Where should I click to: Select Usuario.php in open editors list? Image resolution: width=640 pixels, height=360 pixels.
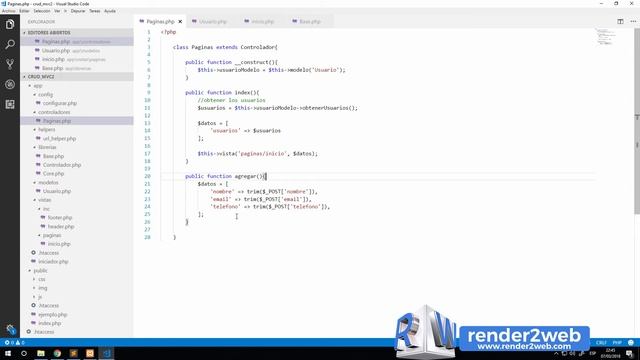tap(77, 51)
